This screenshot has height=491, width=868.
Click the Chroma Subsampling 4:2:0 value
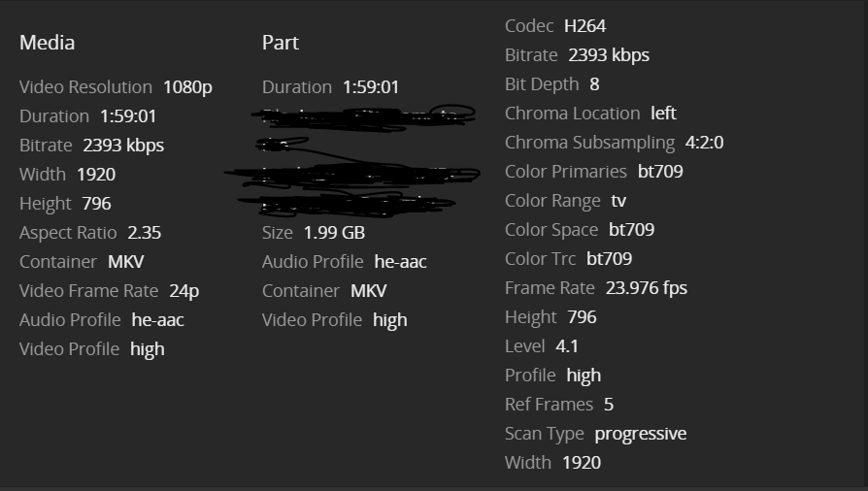(x=704, y=143)
